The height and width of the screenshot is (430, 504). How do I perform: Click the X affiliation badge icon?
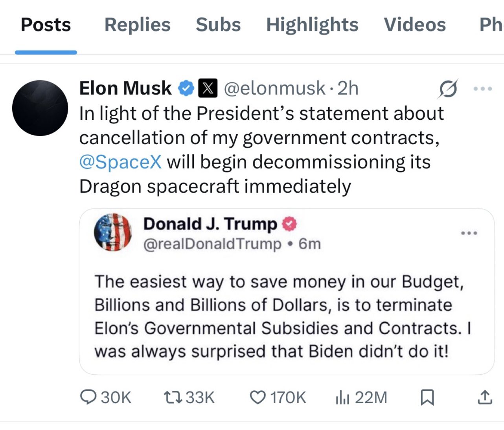click(x=208, y=88)
